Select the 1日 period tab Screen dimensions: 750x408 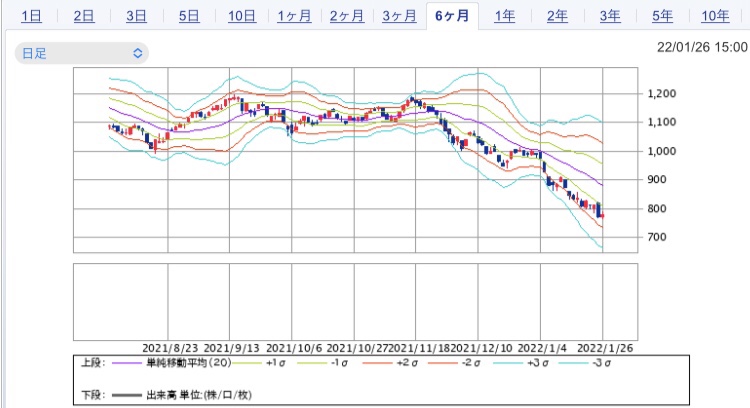[x=31, y=16]
